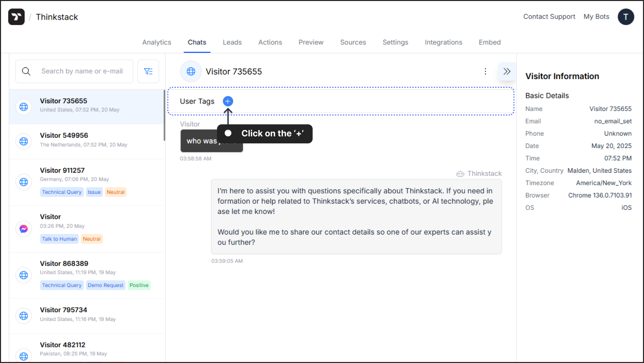Click globe avatar beside Visitor 735655 header
Screen dimensions: 644x363
pyautogui.click(x=191, y=71)
